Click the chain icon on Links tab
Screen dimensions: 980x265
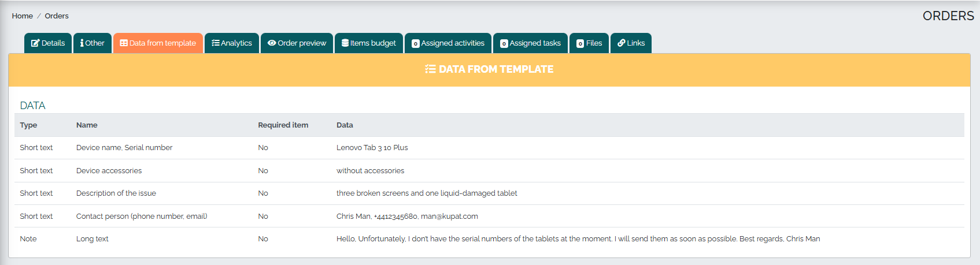[x=622, y=43]
